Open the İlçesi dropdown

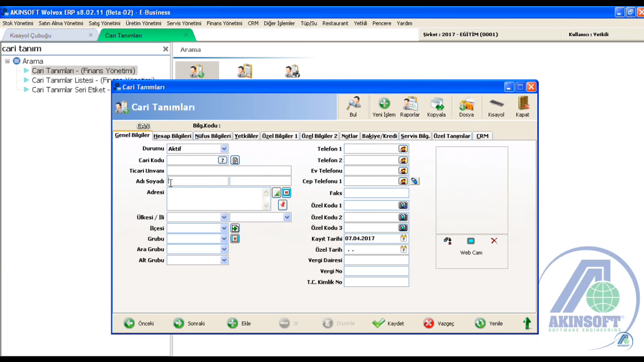pos(224,228)
